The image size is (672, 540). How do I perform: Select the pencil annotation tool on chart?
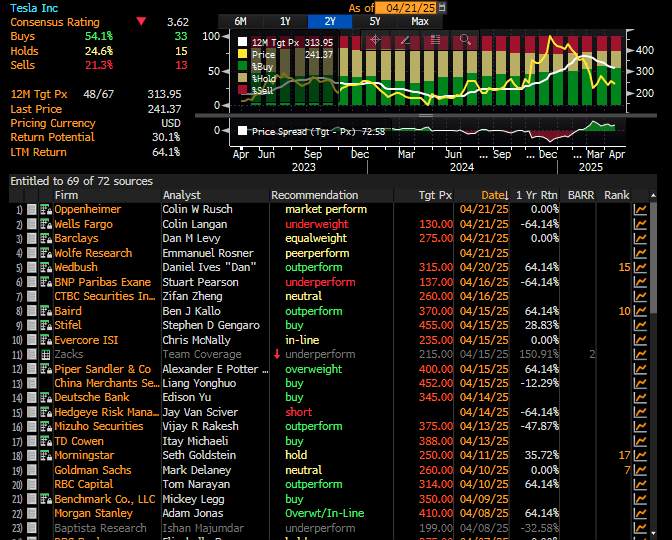405,41
